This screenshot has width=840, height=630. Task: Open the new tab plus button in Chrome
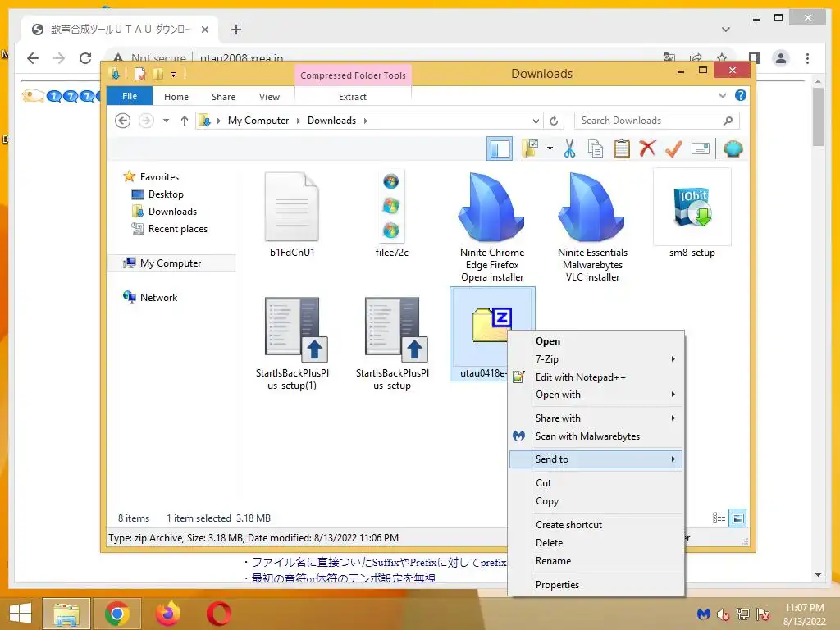click(235, 30)
